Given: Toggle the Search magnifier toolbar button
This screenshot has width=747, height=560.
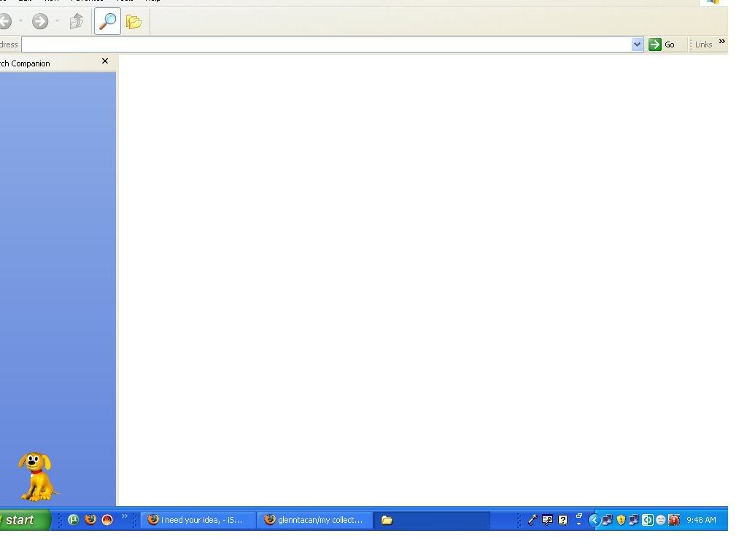Looking at the screenshot, I should [108, 21].
